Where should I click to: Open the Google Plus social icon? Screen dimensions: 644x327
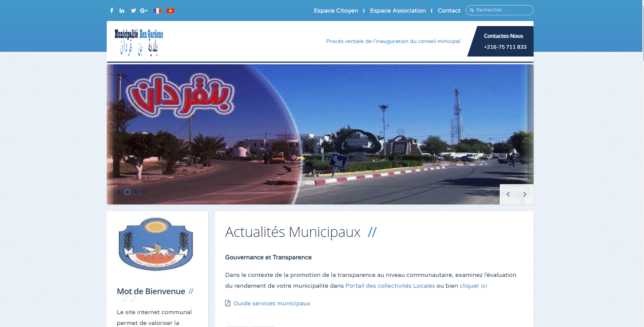tap(144, 10)
